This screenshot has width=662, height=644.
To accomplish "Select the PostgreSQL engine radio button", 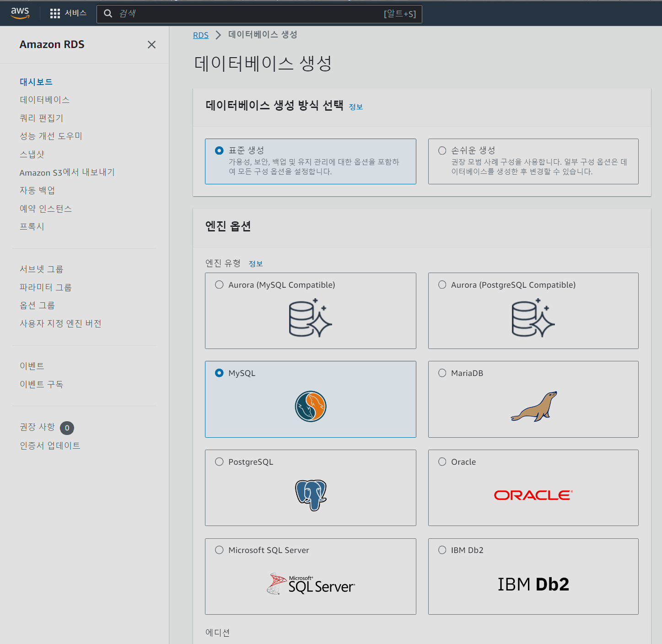I will pyautogui.click(x=219, y=462).
